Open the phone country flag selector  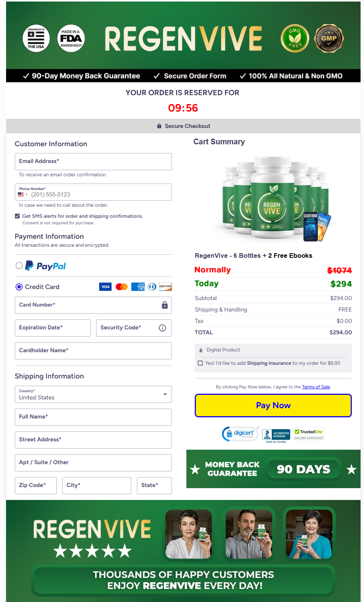point(22,195)
